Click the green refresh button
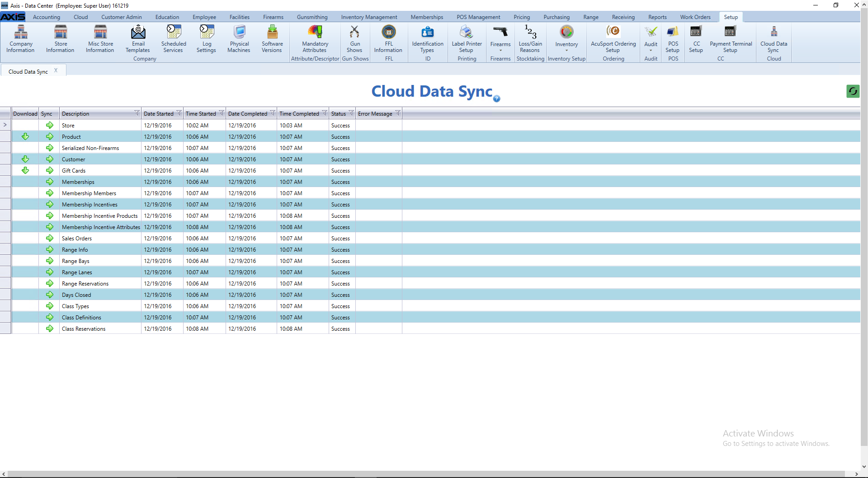868x478 pixels. coord(853,91)
